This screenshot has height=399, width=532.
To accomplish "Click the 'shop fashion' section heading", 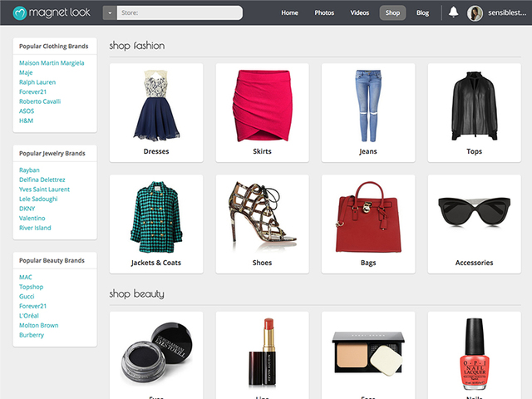I will tap(137, 46).
